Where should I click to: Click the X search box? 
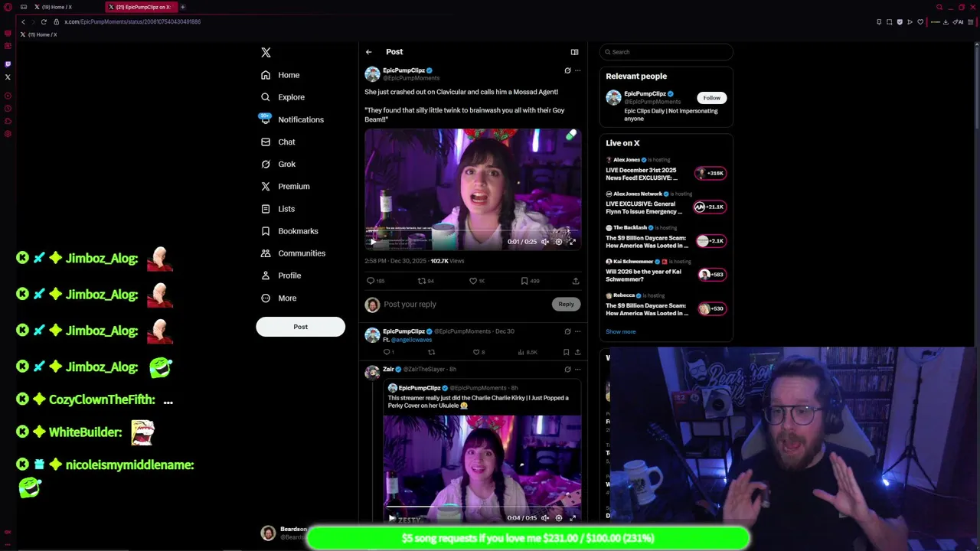point(666,52)
